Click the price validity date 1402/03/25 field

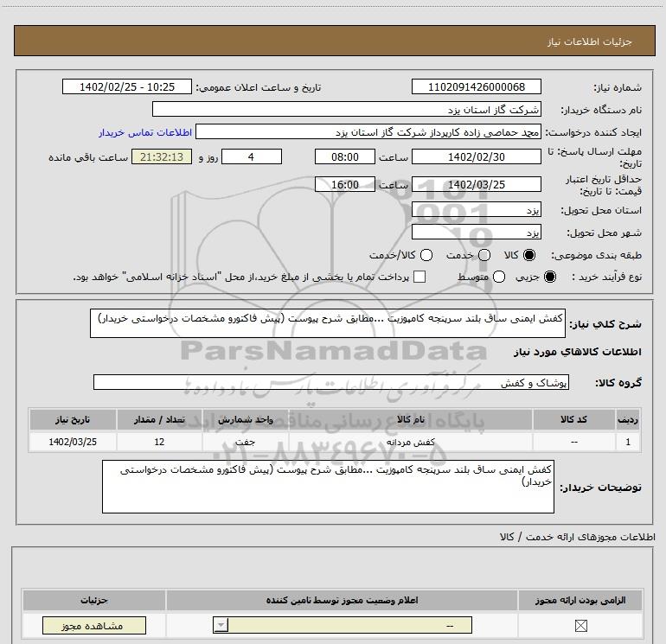click(476, 184)
